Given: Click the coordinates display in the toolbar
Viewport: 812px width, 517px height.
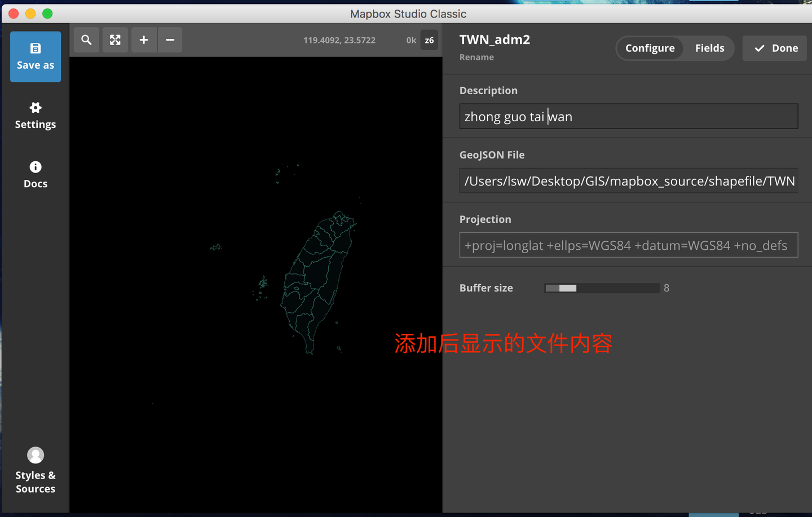Looking at the screenshot, I should [x=339, y=40].
